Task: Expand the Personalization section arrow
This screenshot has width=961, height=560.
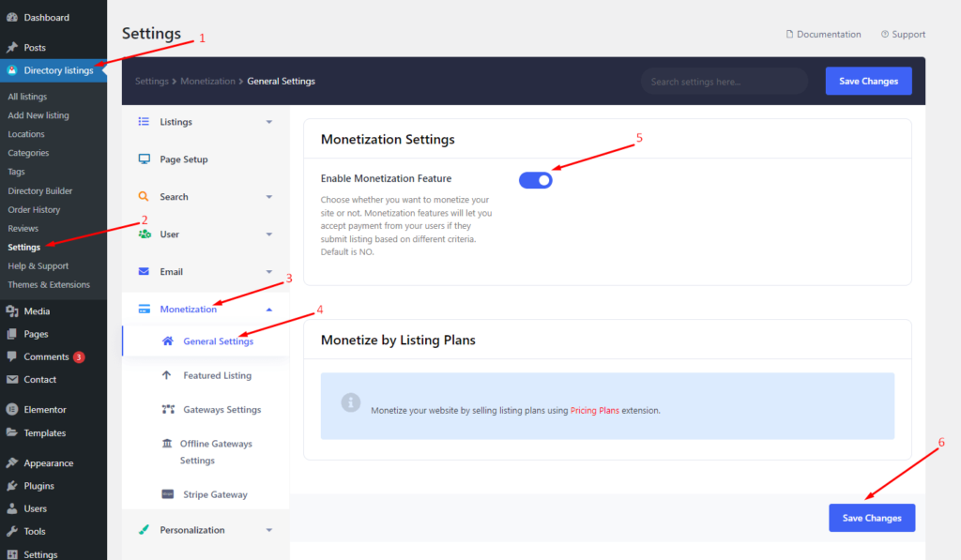Action: [x=269, y=530]
